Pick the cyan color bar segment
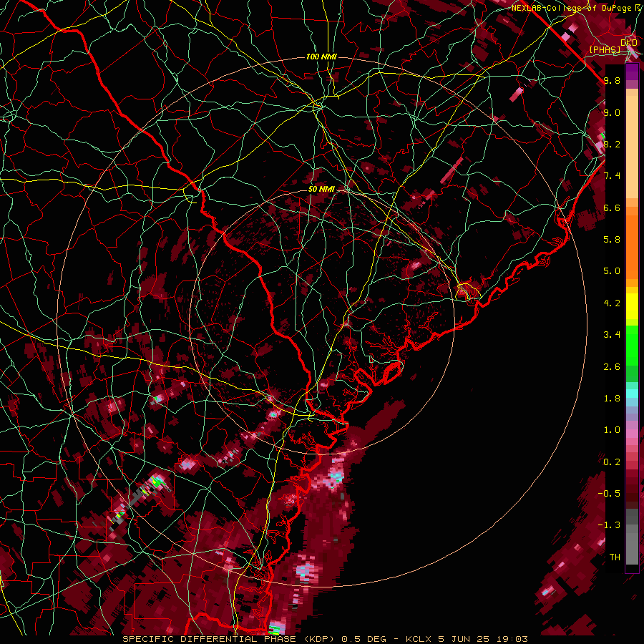This screenshot has width=644, height=644. 632,394
